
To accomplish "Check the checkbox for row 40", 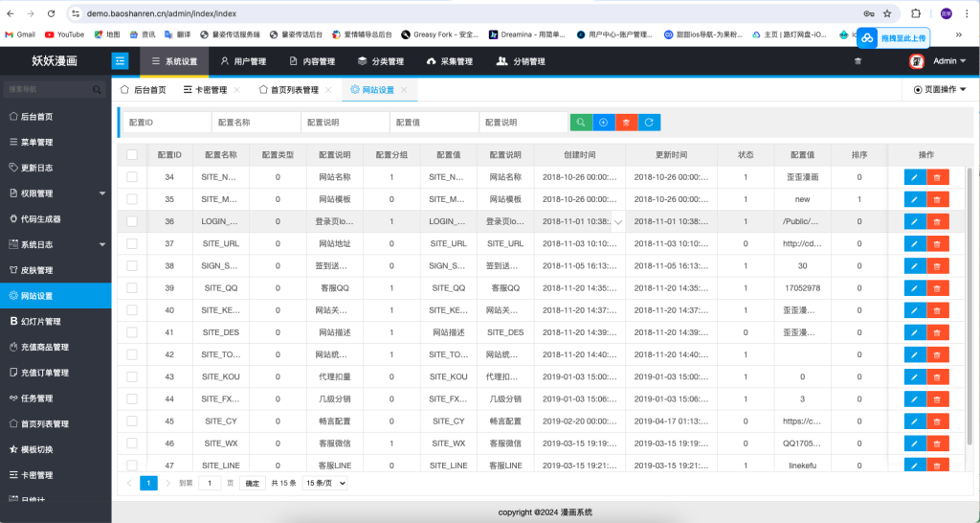I will click(x=132, y=310).
